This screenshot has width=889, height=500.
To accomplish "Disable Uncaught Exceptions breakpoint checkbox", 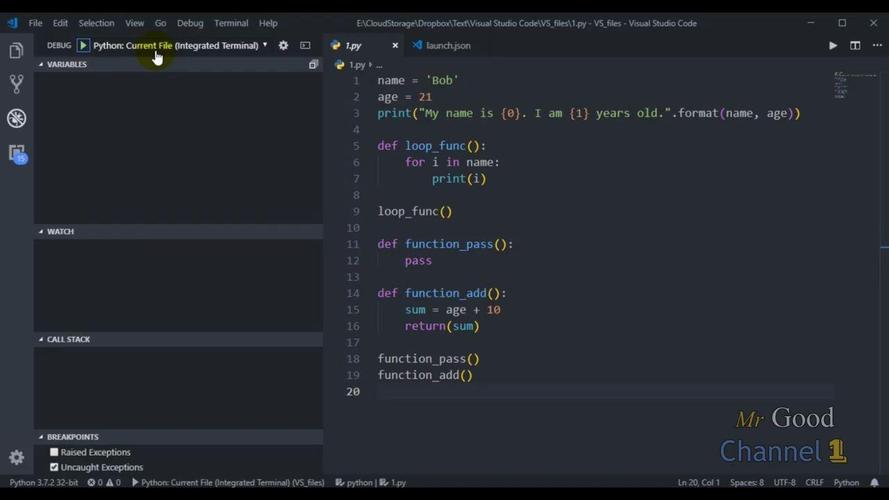I will 54,467.
